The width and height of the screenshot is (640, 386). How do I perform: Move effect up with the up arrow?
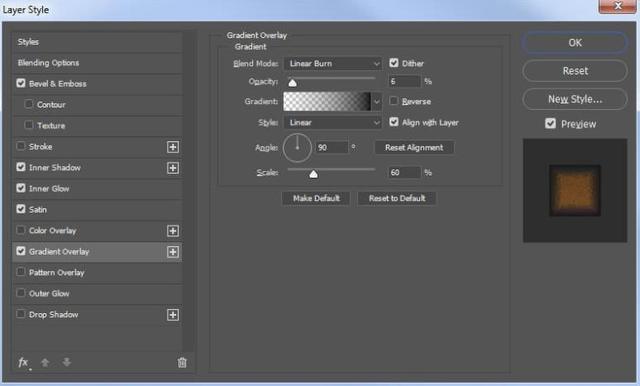[x=45, y=362]
